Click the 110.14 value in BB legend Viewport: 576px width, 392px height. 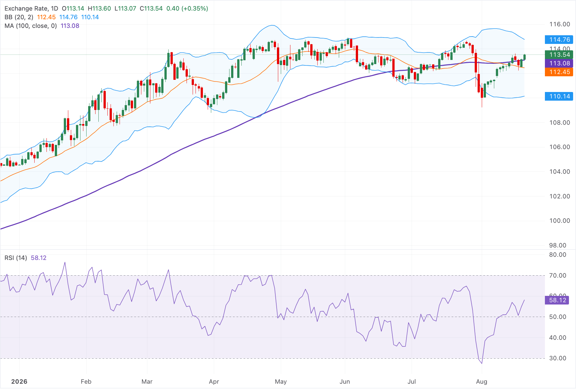pos(90,17)
